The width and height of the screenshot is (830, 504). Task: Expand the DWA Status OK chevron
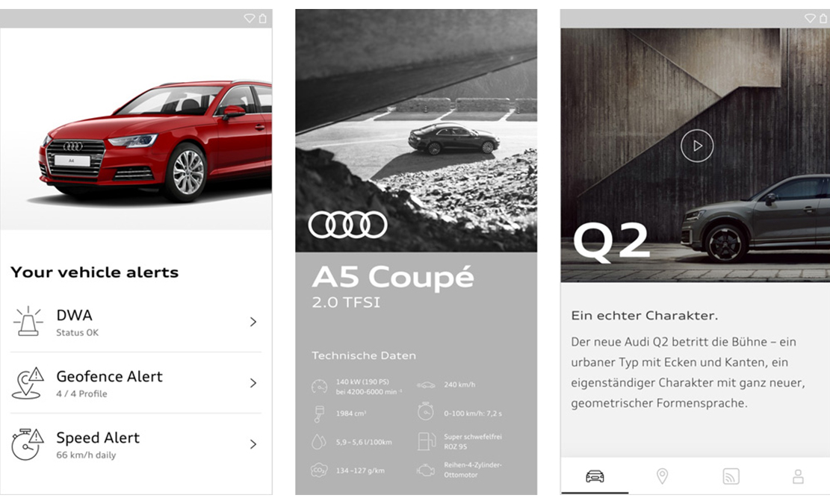(x=253, y=322)
